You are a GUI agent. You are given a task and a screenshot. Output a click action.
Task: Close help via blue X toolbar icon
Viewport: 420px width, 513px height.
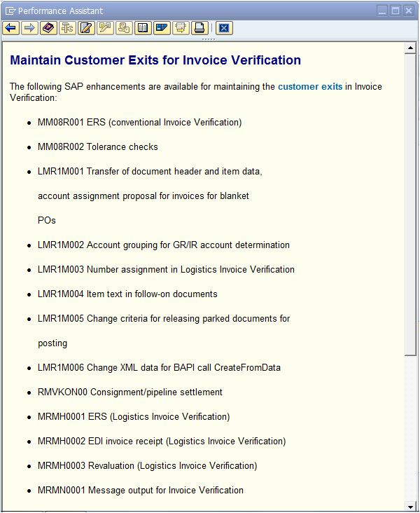pos(224,28)
